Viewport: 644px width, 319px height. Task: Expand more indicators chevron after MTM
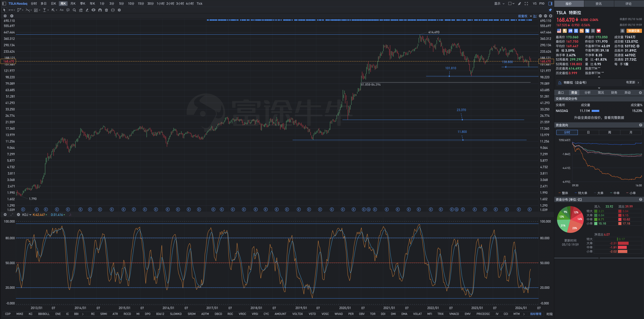pyautogui.click(x=524, y=314)
